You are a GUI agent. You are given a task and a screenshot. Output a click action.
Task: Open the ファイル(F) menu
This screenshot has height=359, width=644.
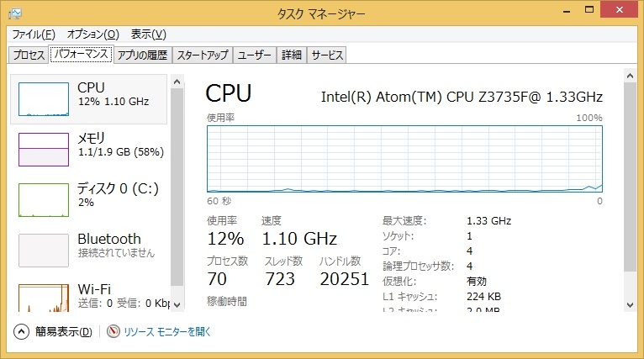[34, 34]
